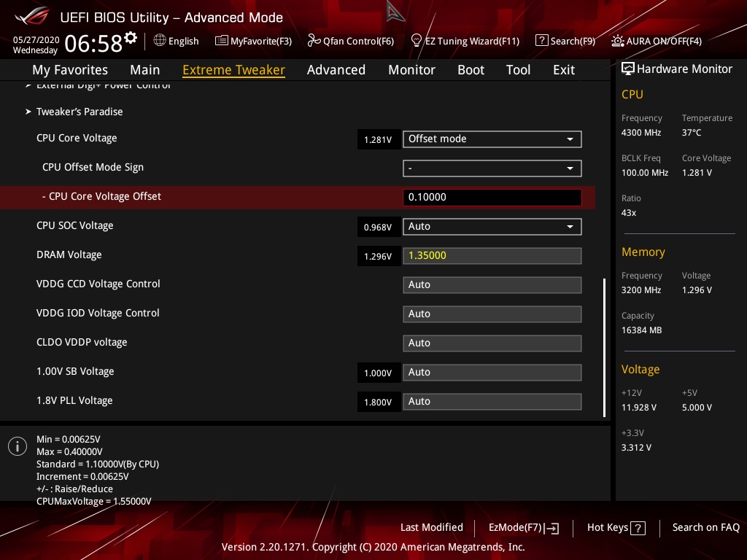Click the settings list vertical scrollbar
The width and height of the screenshot is (747, 560).
click(x=605, y=347)
